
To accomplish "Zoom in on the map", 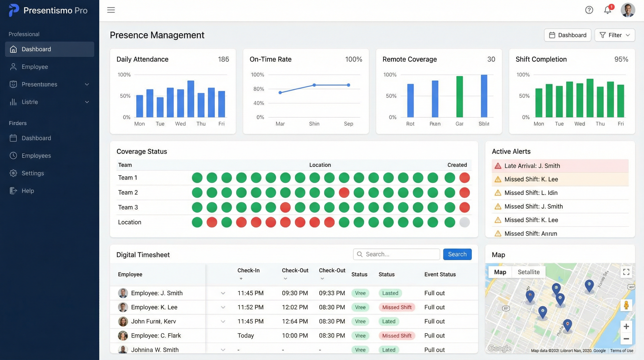I will click(626, 326).
